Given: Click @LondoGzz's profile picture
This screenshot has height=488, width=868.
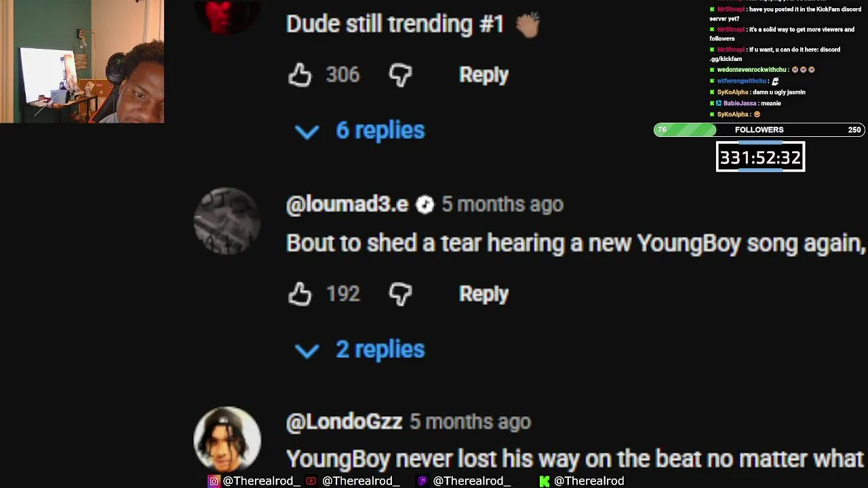Looking at the screenshot, I should pos(227,439).
